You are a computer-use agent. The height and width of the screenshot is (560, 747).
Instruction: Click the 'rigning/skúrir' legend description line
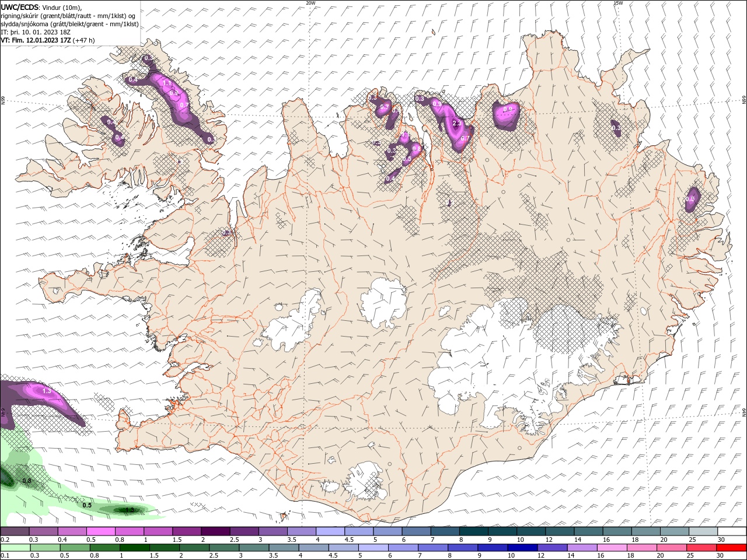click(68, 16)
